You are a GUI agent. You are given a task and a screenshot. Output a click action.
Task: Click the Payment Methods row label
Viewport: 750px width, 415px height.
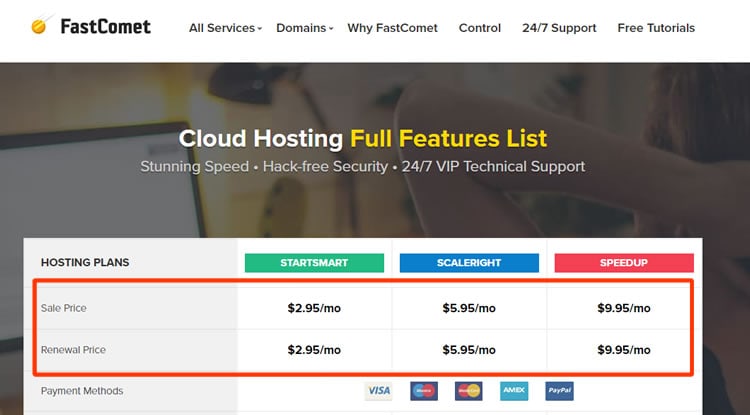point(82,391)
